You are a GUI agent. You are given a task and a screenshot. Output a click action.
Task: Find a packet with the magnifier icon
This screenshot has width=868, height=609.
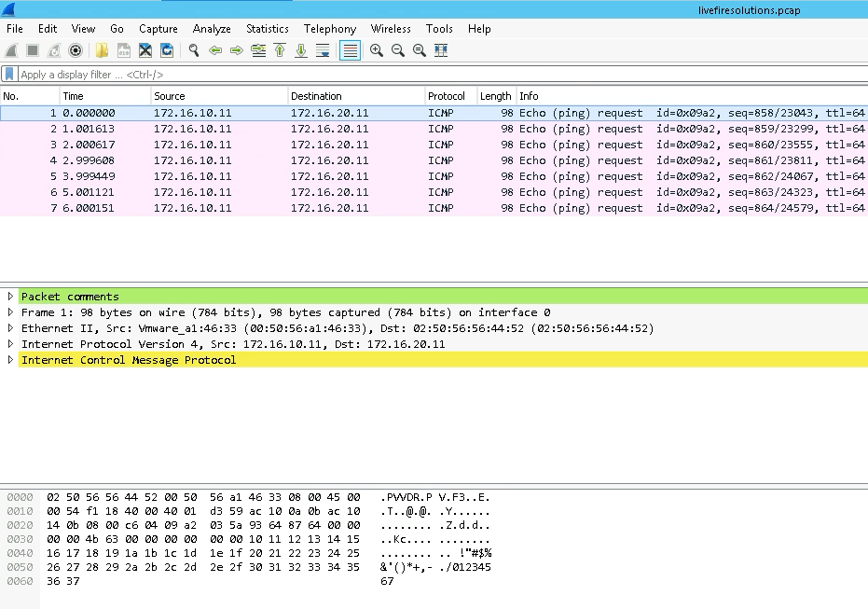[x=194, y=51]
